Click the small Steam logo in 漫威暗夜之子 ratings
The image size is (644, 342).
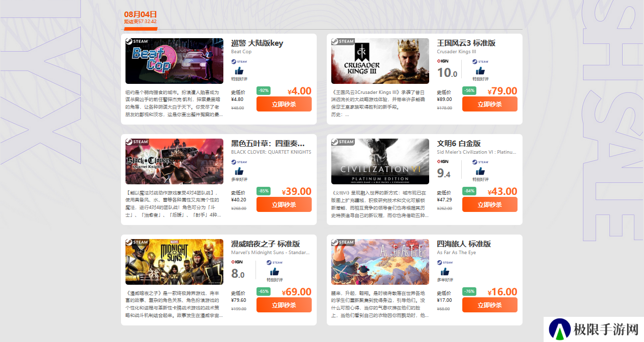275,263
